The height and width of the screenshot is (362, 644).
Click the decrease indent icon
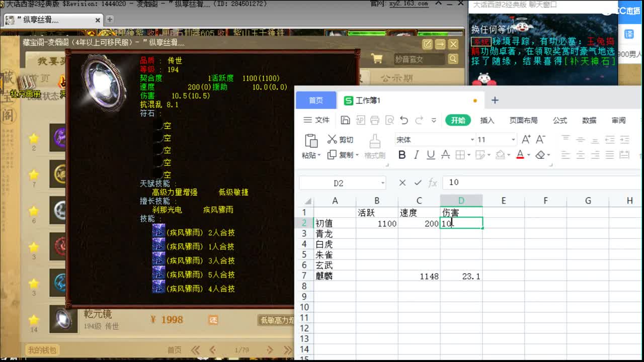click(x=610, y=139)
